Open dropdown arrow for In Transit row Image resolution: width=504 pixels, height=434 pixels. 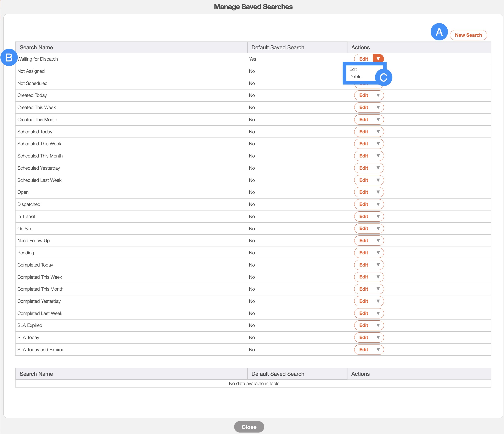coord(378,216)
